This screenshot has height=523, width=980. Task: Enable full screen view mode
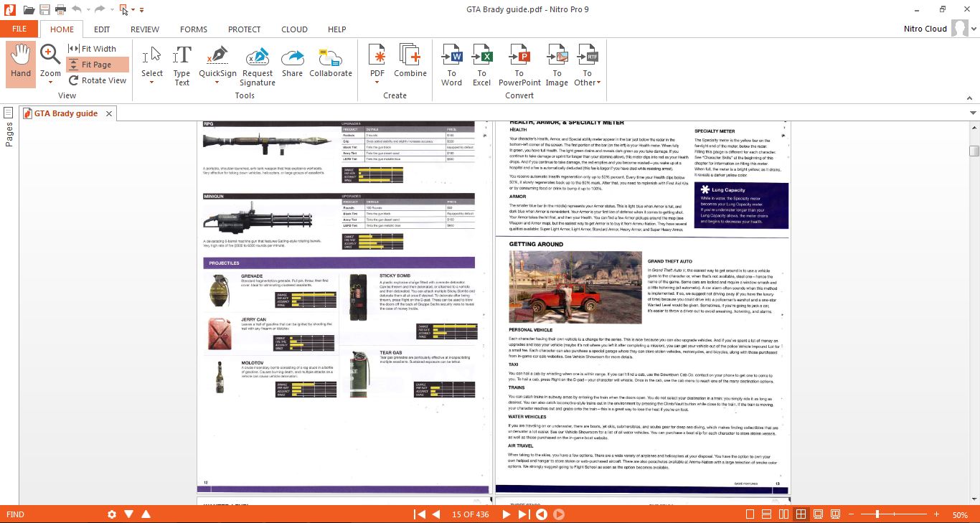coord(818,514)
